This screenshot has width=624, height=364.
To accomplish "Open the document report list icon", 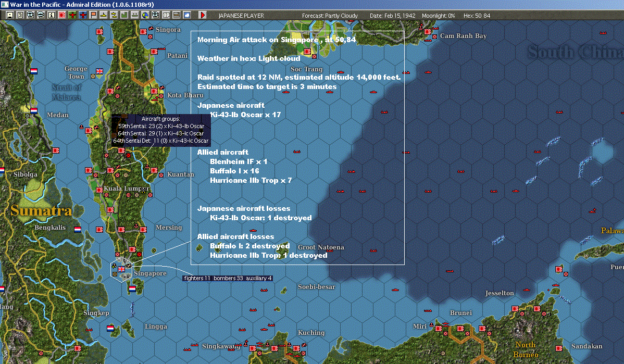I will point(20,15).
